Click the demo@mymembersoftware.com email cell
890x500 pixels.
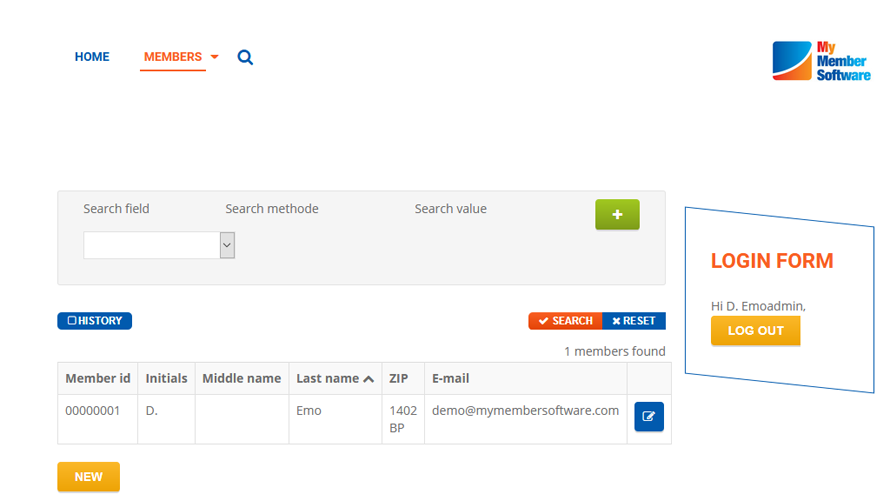click(525, 410)
